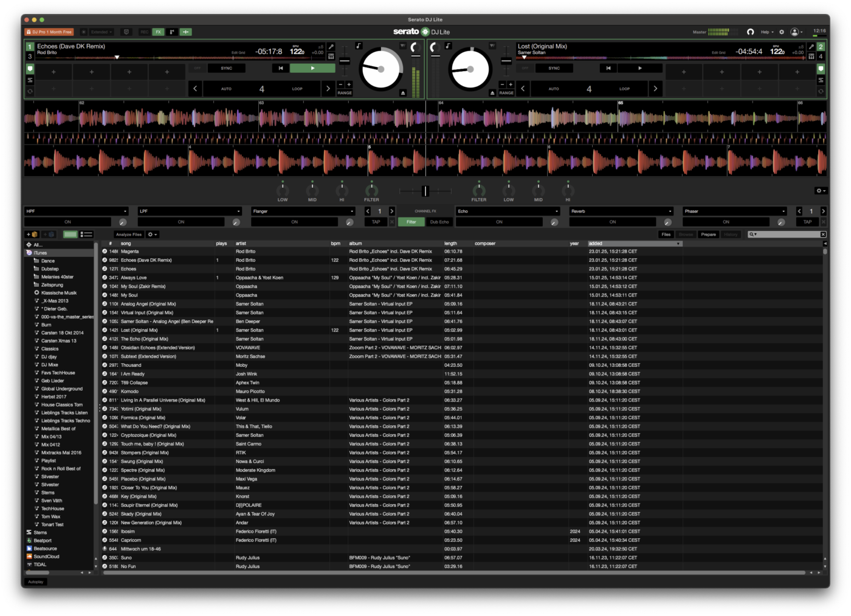The image size is (851, 616).
Task: Open the library settings gear icon
Action: (150, 234)
